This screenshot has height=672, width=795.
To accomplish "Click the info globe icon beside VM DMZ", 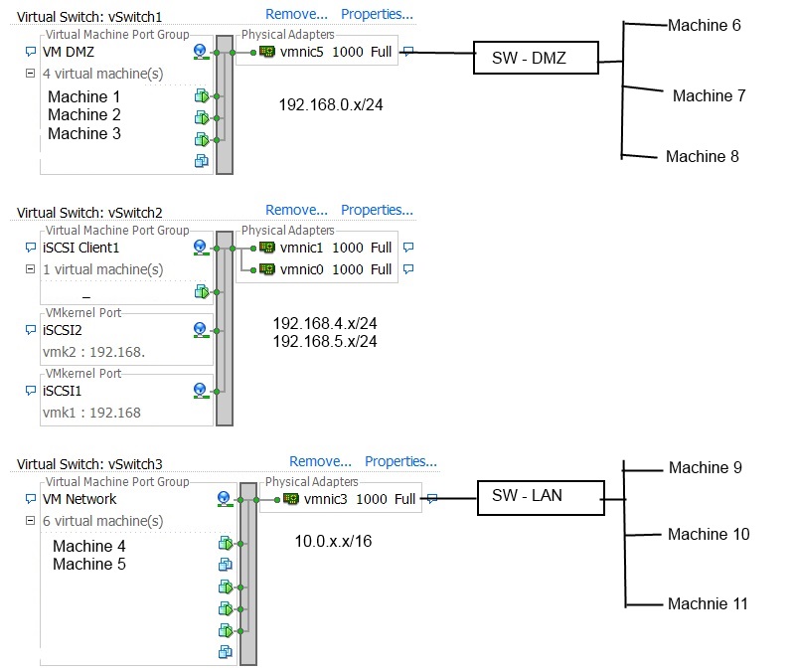I will pyautogui.click(x=202, y=51).
